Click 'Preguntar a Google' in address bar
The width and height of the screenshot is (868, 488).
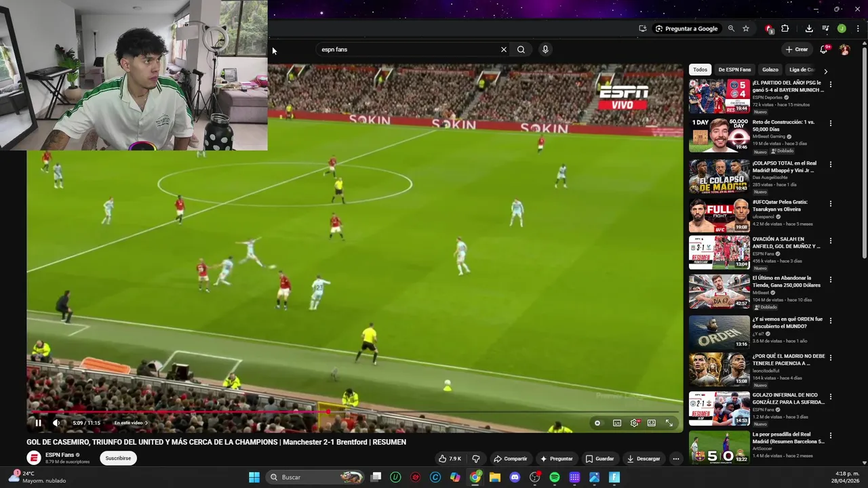pos(686,28)
